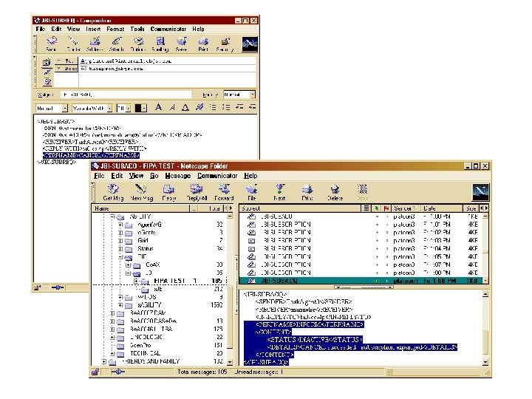Viewport: 532px width, 399px height.
Task: Select the Grid folder in folder tree
Action: coord(143,241)
